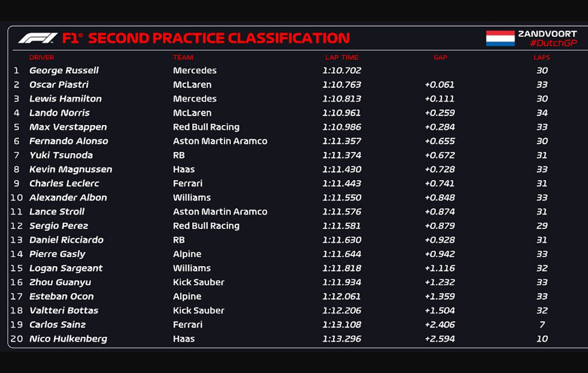Screen dimensions: 588x373
Task: Click position number 10 for Albon
Action: [17, 198]
